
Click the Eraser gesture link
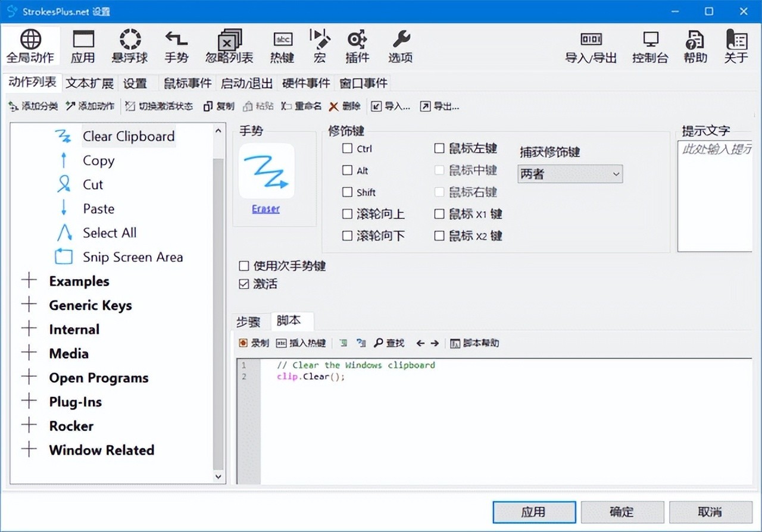[x=266, y=209]
